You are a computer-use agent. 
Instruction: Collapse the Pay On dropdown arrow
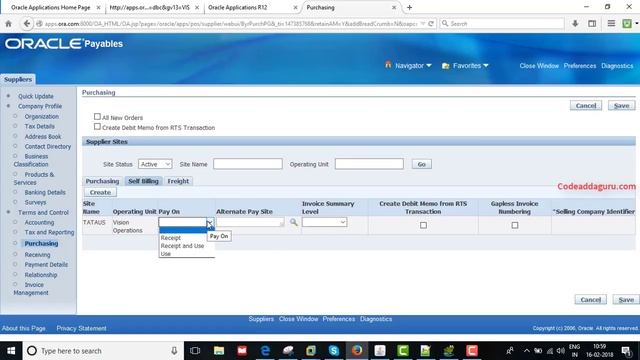[209, 222]
